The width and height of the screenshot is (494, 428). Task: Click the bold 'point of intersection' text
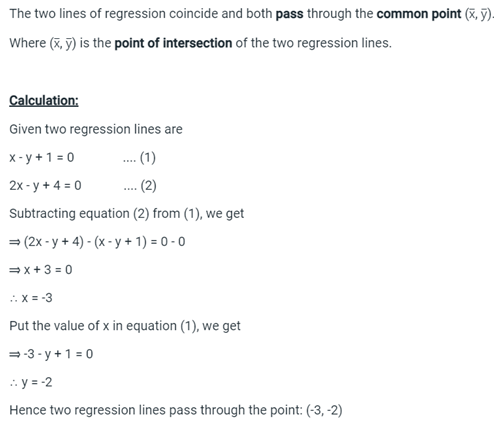[x=173, y=43]
